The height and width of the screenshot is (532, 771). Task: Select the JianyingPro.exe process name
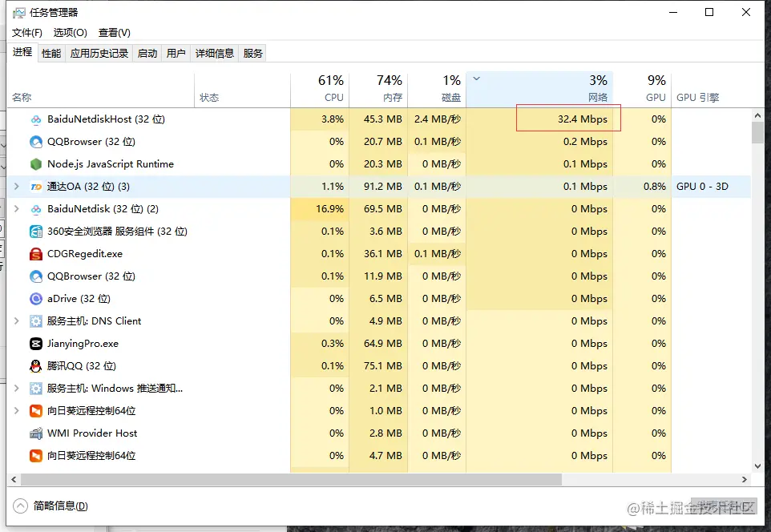(83, 344)
